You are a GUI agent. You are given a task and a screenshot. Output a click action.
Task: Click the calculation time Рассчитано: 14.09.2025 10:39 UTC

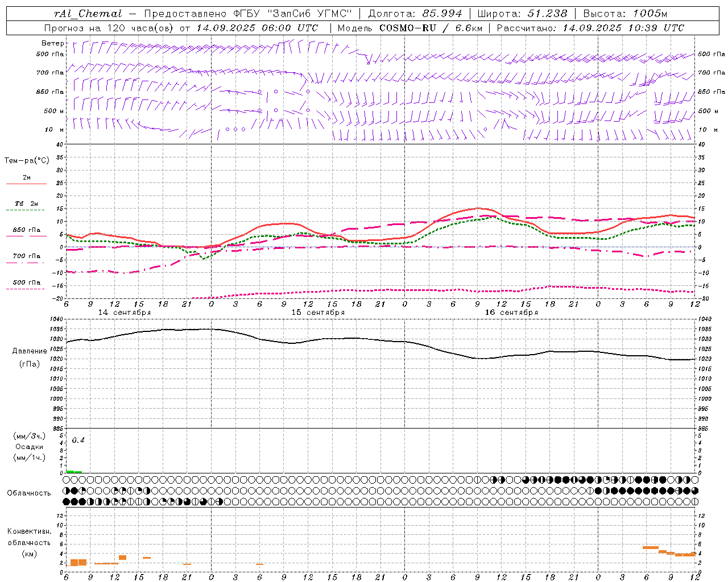coord(590,28)
